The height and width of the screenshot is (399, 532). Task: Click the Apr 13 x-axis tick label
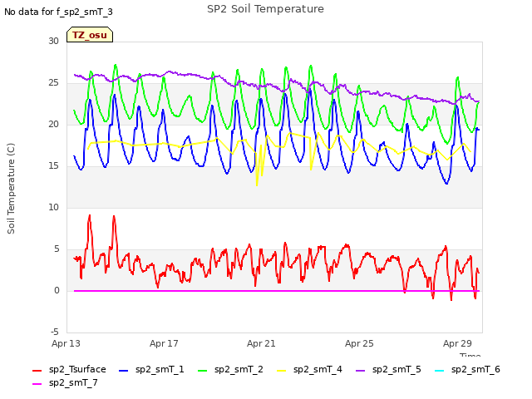[x=66, y=343]
